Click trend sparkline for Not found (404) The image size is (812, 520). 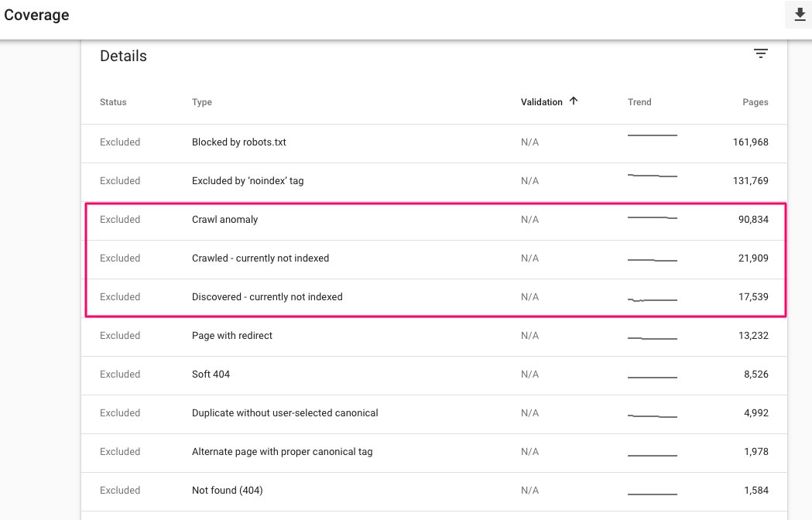click(x=652, y=494)
